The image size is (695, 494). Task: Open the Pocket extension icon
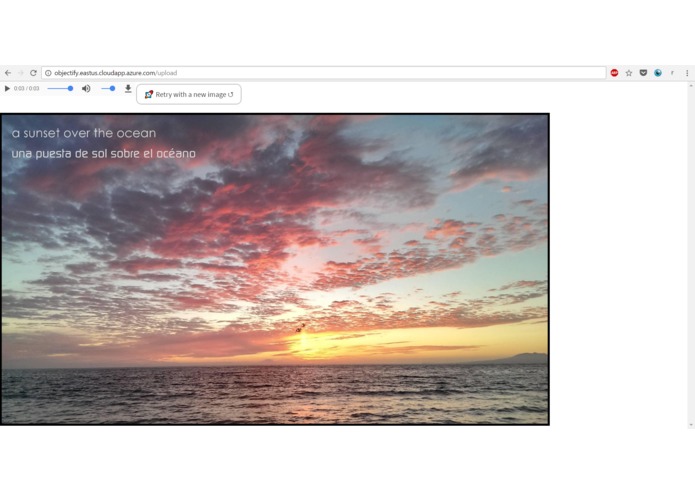(643, 73)
